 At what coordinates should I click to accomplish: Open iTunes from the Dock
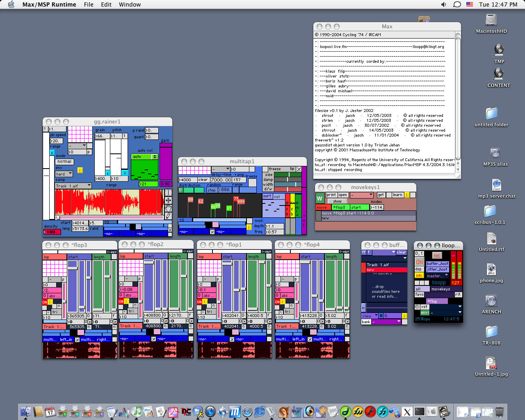[137, 411]
